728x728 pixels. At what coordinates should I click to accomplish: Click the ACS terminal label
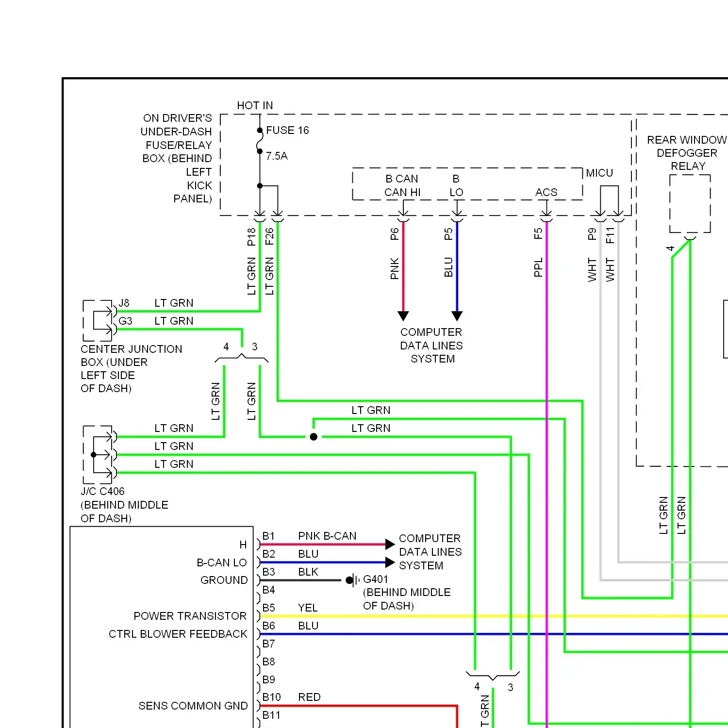click(x=546, y=192)
